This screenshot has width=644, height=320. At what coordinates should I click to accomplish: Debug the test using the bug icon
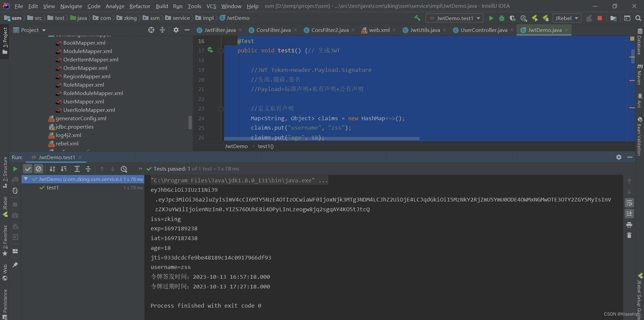click(x=502, y=18)
